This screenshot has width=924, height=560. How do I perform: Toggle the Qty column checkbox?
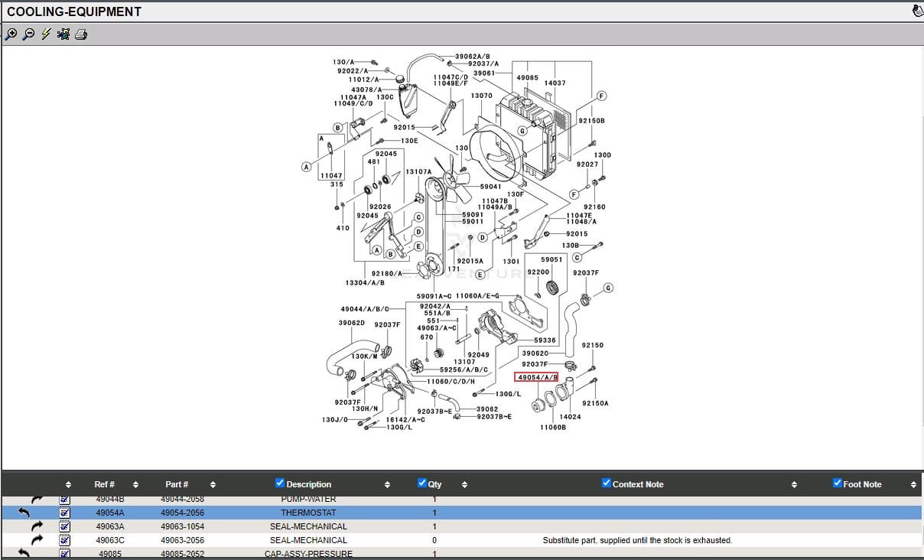coord(422,483)
